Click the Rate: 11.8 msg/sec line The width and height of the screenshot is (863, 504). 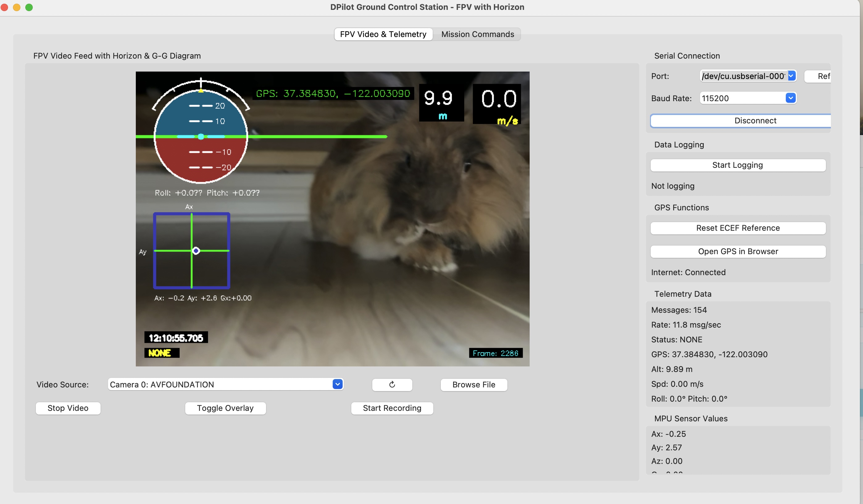click(686, 325)
